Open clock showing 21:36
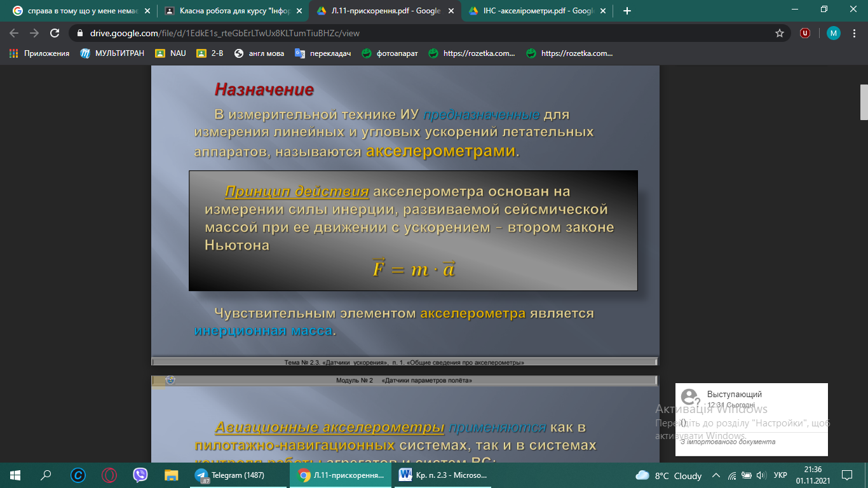Image resolution: width=868 pixels, height=488 pixels. coord(813,475)
